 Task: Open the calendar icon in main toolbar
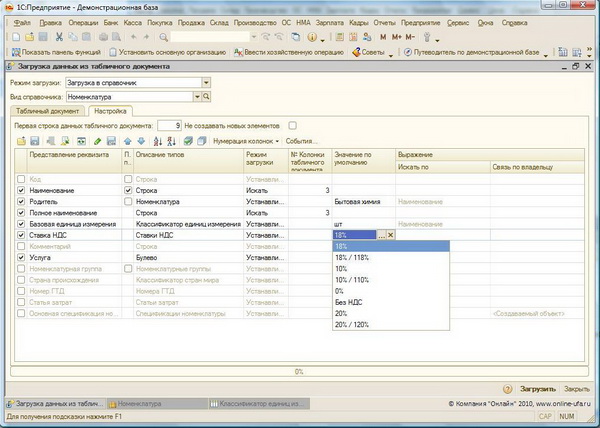point(353,37)
